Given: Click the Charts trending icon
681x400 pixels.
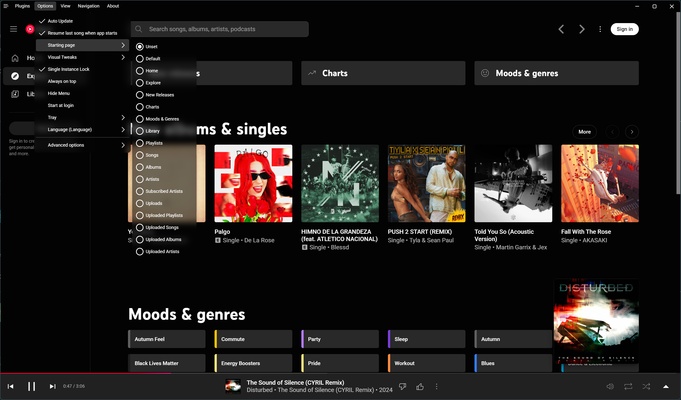Looking at the screenshot, I should point(312,73).
